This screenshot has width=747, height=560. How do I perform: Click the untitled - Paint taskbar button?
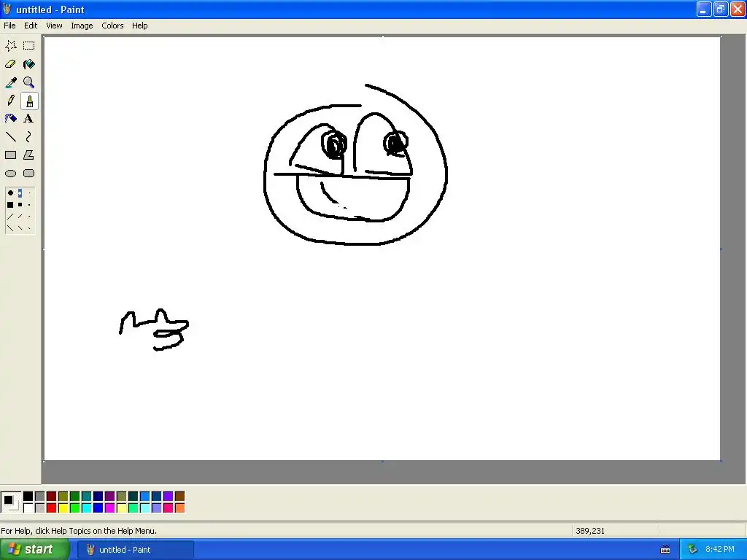point(136,550)
